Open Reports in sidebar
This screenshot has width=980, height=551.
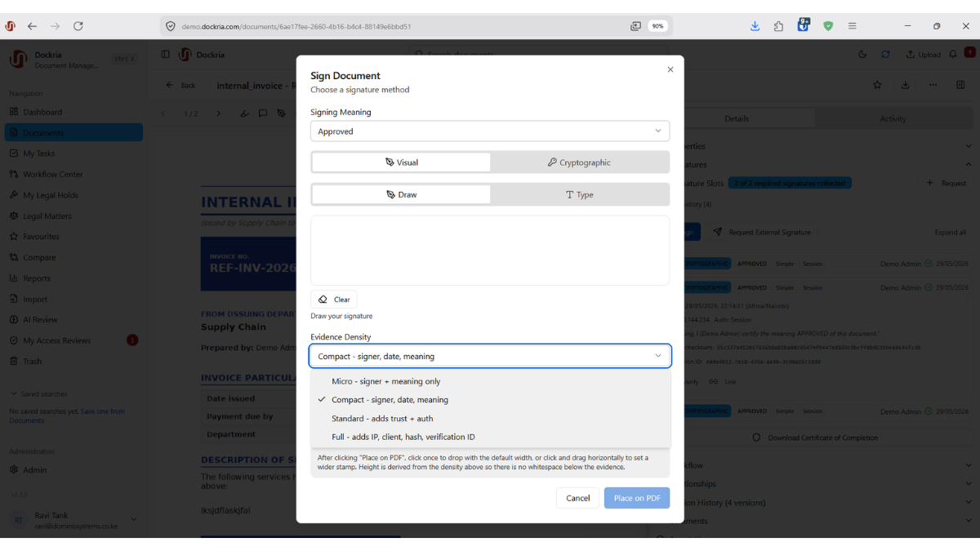tap(73, 278)
